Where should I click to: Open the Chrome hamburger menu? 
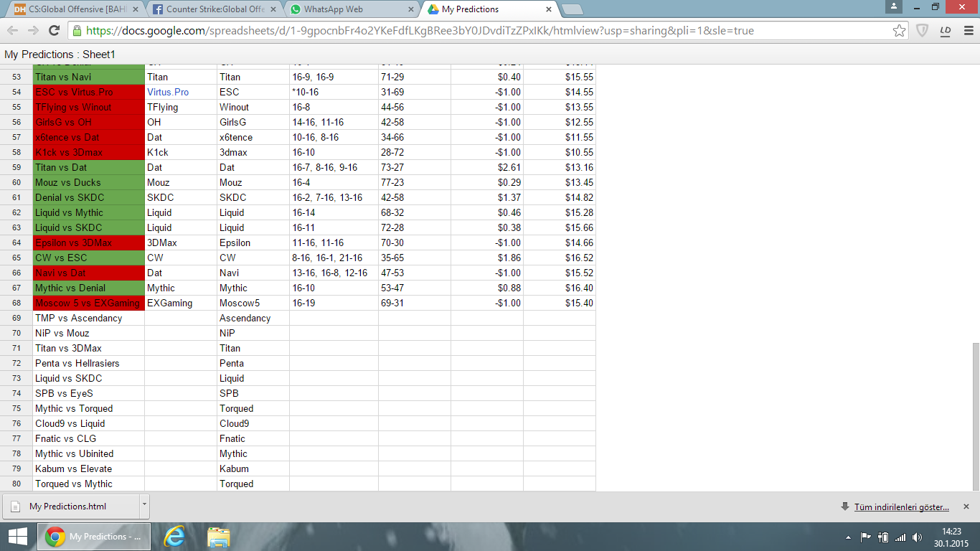(968, 31)
